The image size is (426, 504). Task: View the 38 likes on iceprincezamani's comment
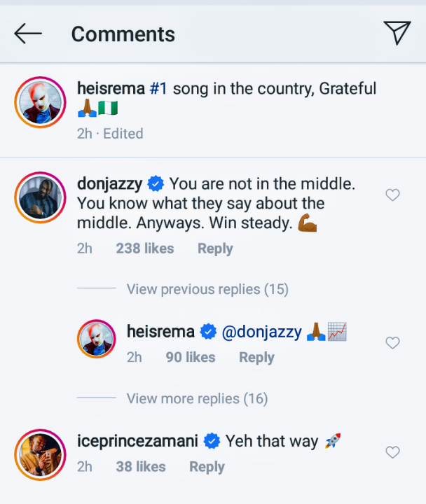coord(141,466)
